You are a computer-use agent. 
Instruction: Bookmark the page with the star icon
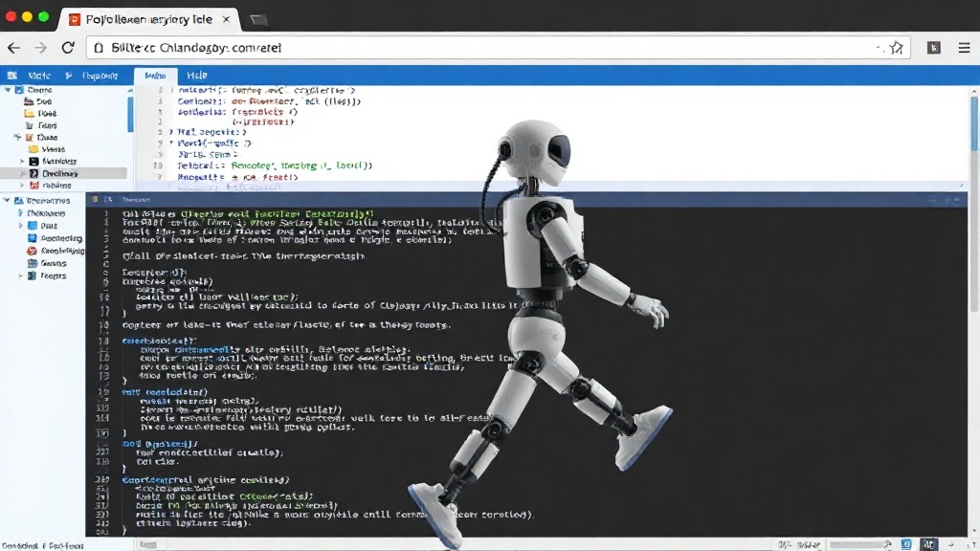896,48
